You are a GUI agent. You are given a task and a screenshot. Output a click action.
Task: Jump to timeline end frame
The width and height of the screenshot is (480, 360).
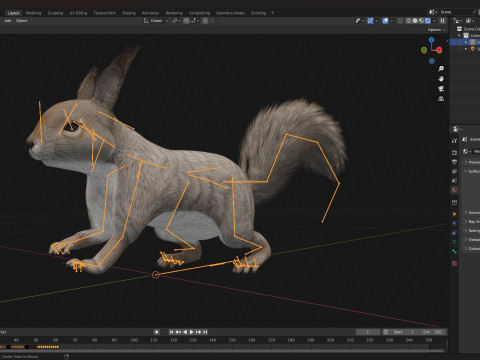(205, 332)
